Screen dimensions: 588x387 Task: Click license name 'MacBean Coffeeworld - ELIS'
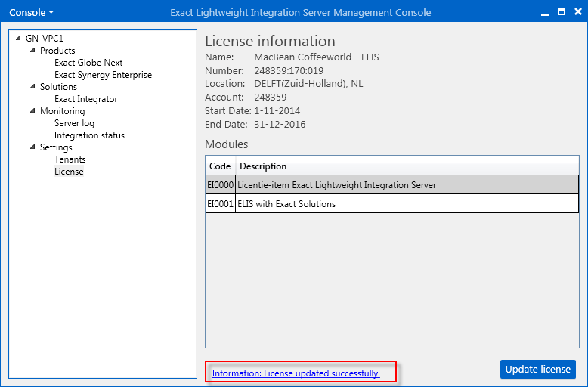[317, 57]
